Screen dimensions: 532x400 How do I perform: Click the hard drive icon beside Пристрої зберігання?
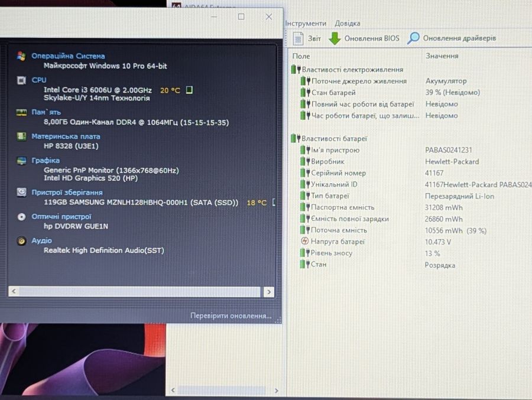pos(21,193)
